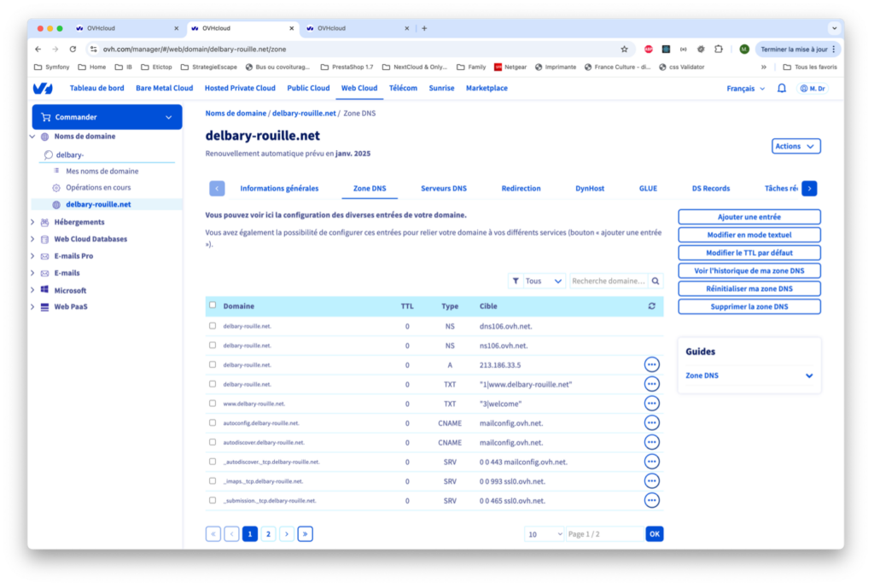Click the Noms de domaine breadcrumb link
The width and height of the screenshot is (874, 588).
click(236, 114)
